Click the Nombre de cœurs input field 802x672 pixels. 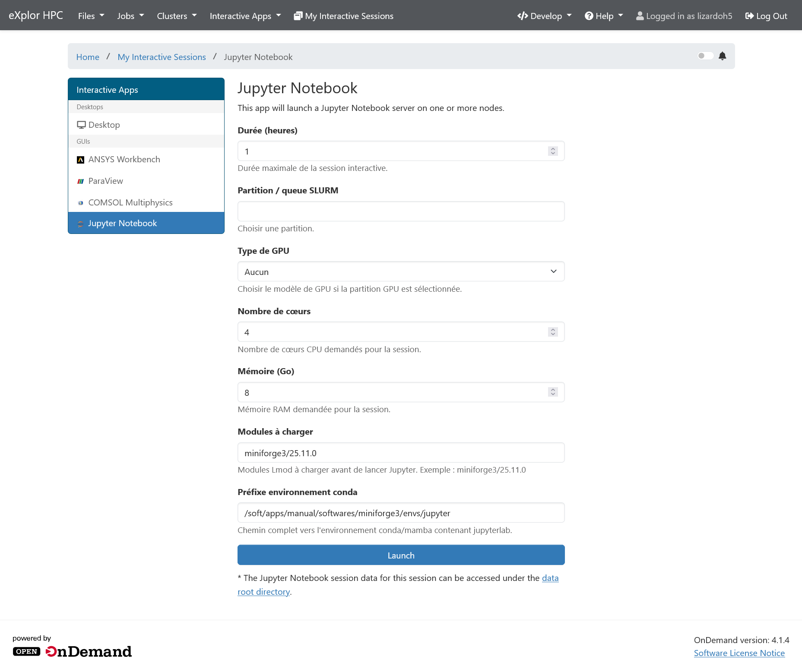click(x=401, y=332)
